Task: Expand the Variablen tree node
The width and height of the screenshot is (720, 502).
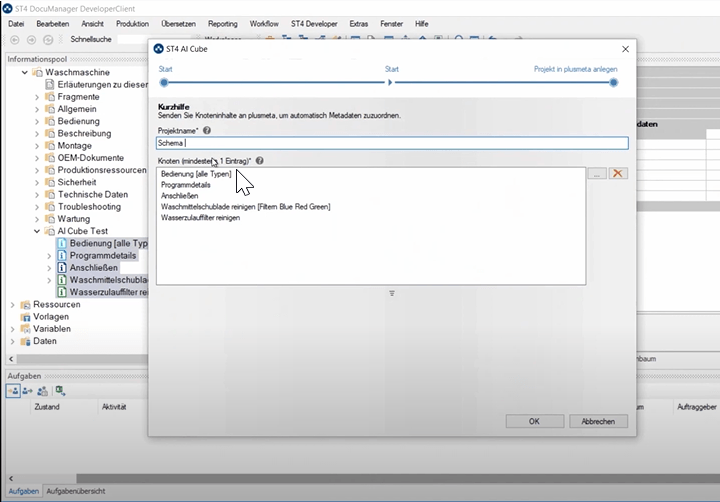Action: point(13,329)
